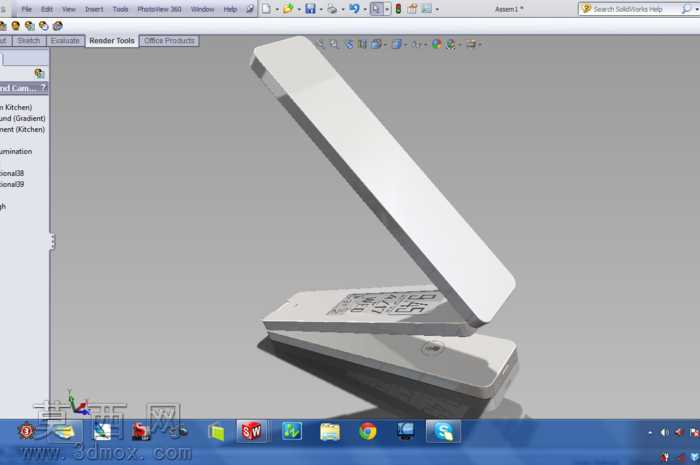Open Google Chrome from the taskbar
This screenshot has height=465, width=700.
click(x=368, y=432)
